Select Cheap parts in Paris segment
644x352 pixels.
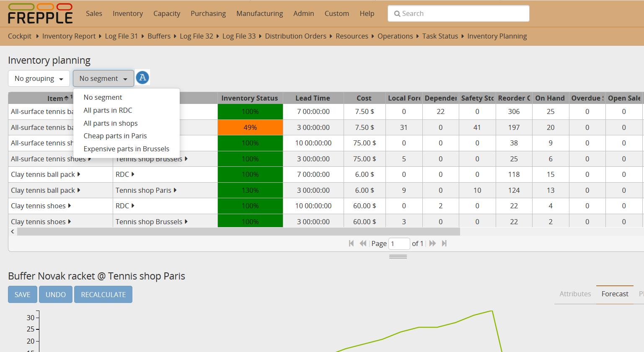[115, 136]
